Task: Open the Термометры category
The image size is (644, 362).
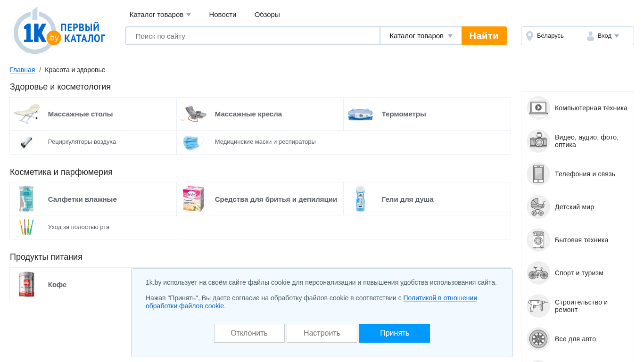Action: (404, 114)
